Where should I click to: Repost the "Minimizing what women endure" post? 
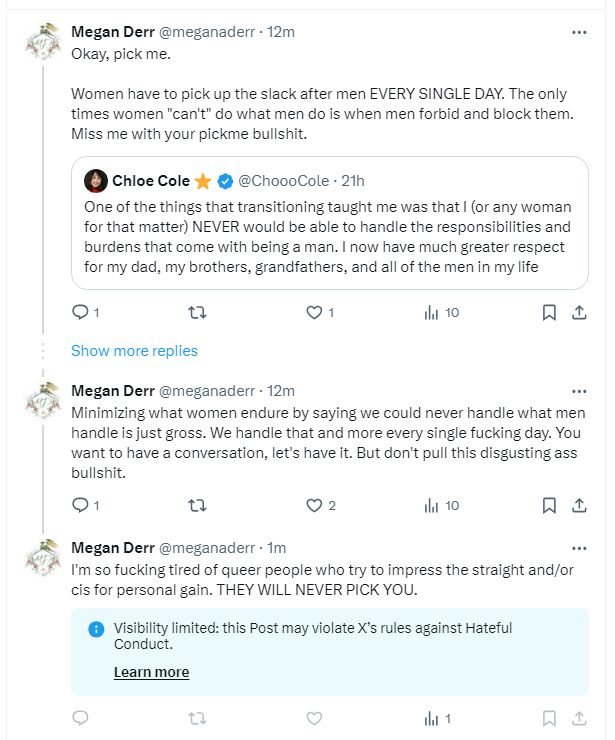click(x=198, y=505)
